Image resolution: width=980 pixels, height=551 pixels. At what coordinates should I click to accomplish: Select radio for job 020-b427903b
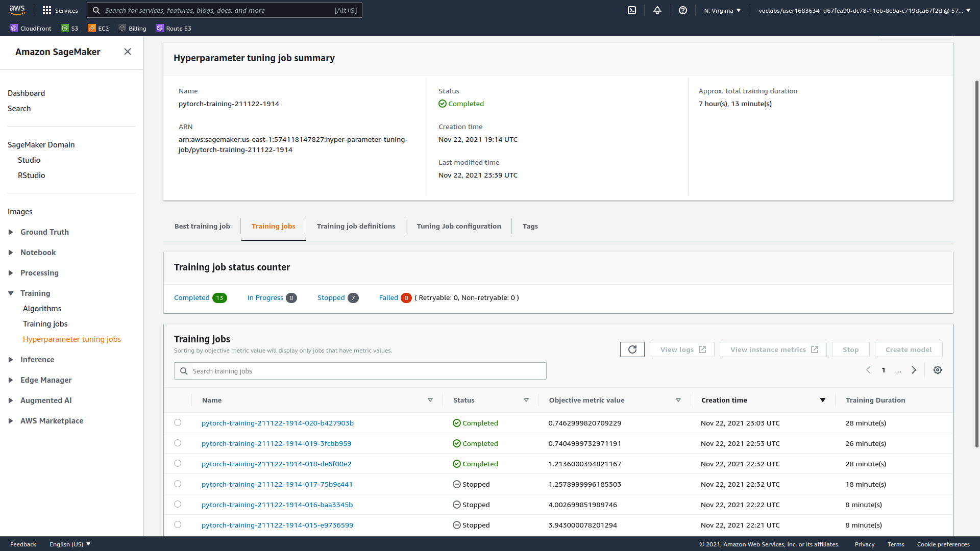(178, 422)
